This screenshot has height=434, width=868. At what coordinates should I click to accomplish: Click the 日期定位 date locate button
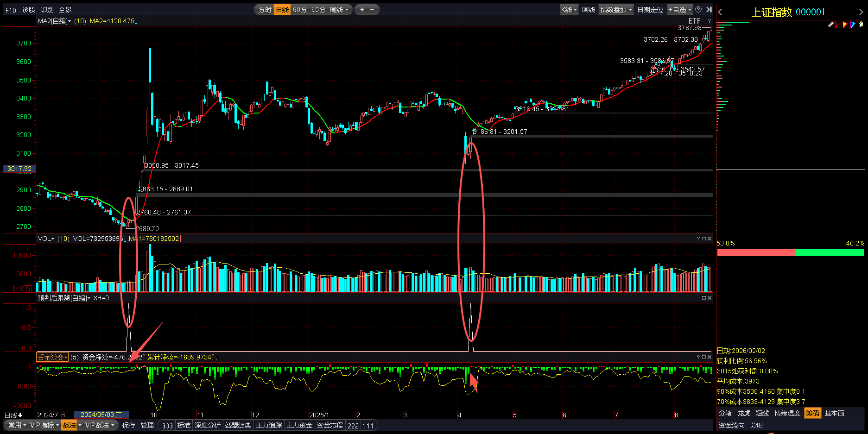(650, 10)
